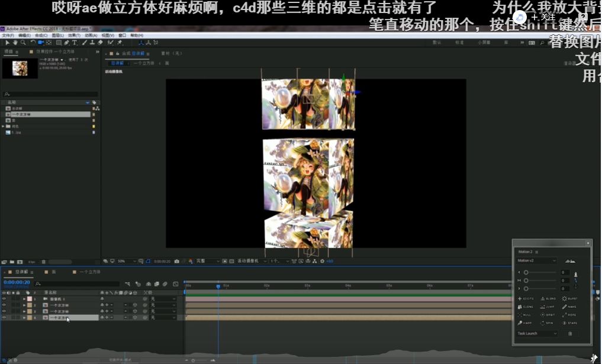Viewport: 602px width, 364px height.
Task: Select the Eraser tool
Action: coord(100,43)
